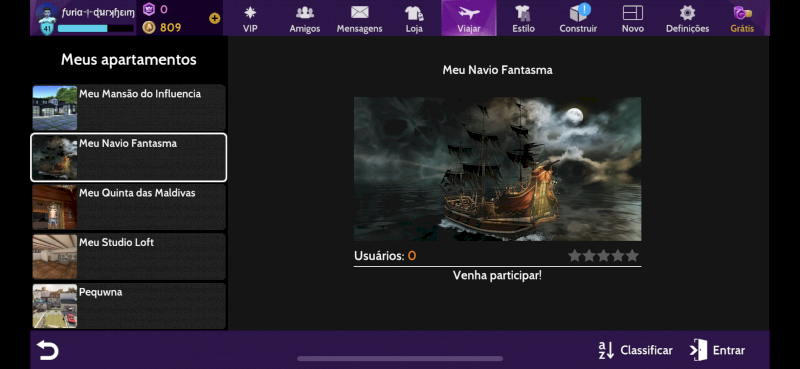The image size is (800, 369).
Task: Go back with the return arrow
Action: (x=47, y=350)
